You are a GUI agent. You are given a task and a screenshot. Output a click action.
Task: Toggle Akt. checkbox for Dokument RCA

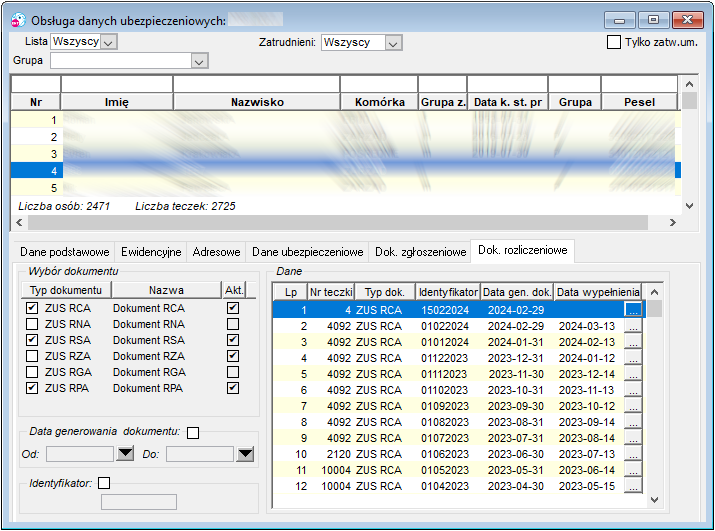pyautogui.click(x=233, y=308)
